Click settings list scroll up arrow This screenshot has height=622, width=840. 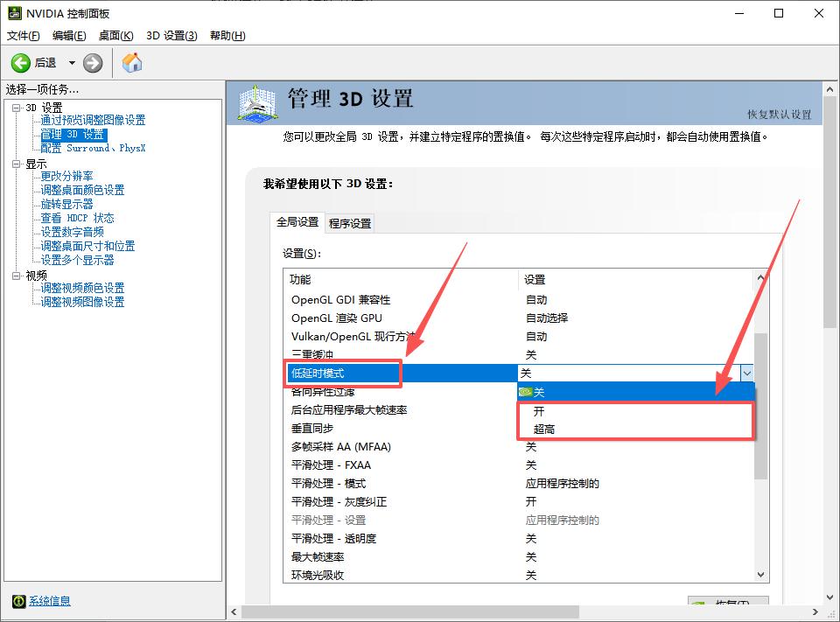coord(760,277)
